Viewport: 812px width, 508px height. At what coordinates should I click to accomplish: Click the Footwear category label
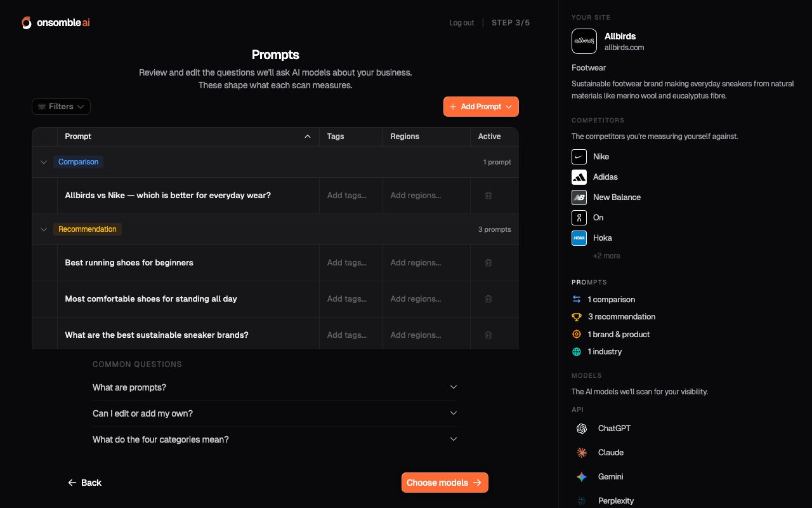point(589,67)
